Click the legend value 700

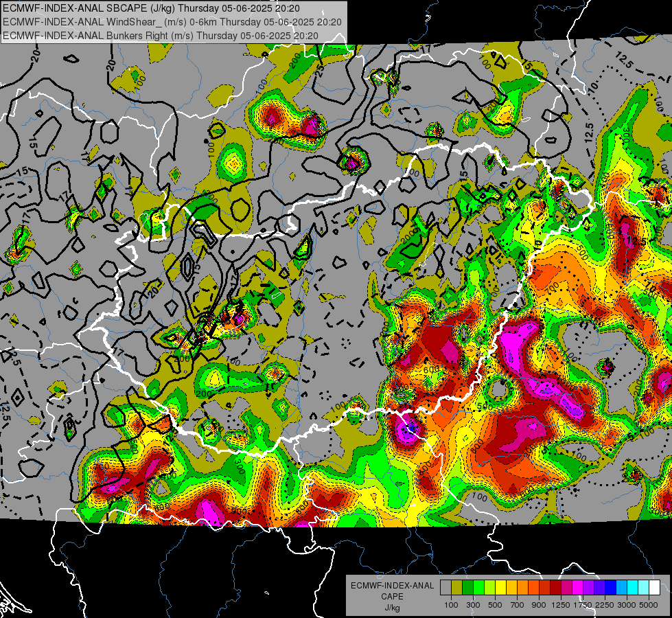click(518, 605)
